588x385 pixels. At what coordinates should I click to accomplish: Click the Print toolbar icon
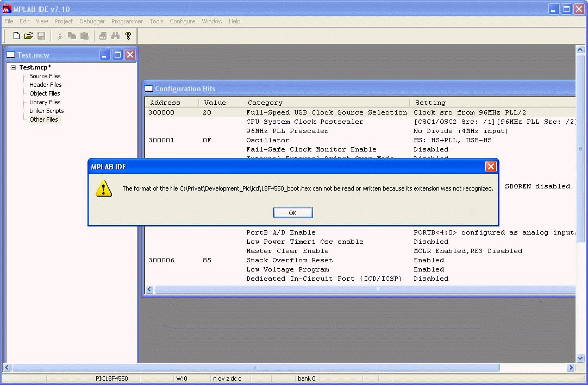point(103,36)
